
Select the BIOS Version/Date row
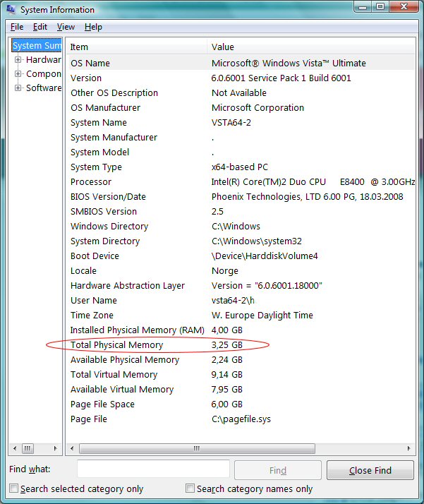(241, 196)
